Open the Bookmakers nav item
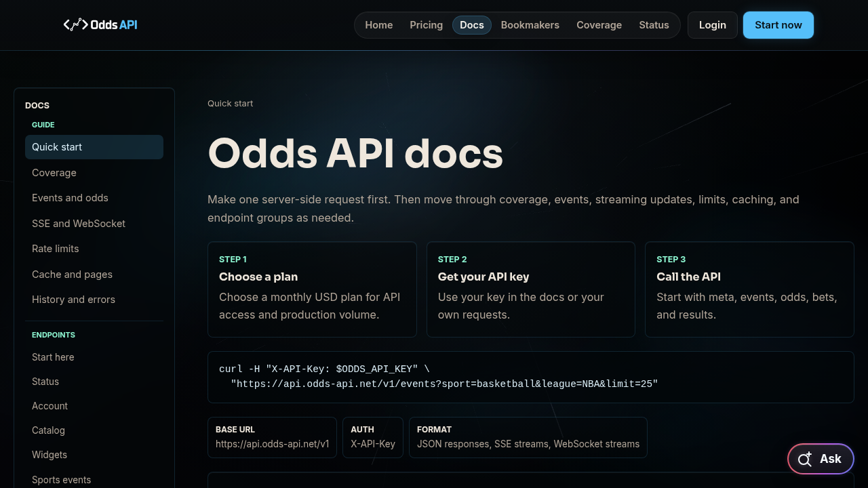This screenshot has width=868, height=488. tap(530, 25)
